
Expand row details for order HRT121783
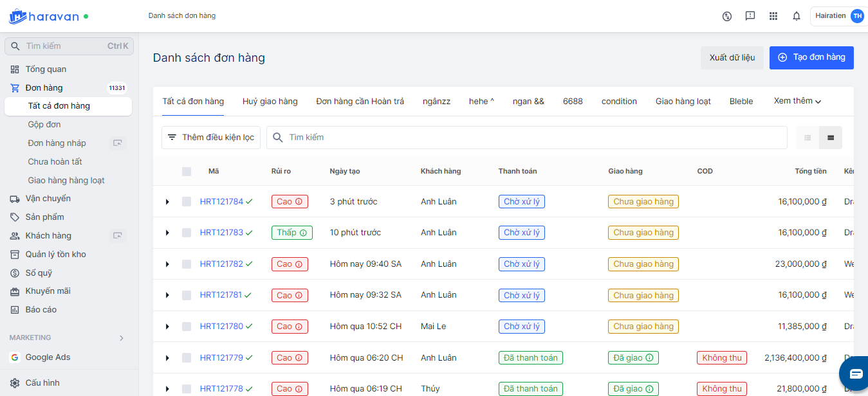point(167,233)
